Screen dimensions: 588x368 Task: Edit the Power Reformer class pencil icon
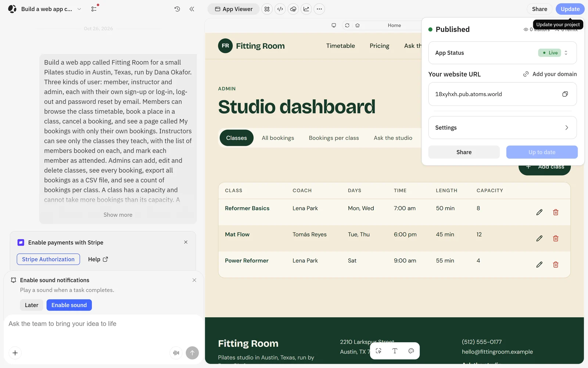539,265
